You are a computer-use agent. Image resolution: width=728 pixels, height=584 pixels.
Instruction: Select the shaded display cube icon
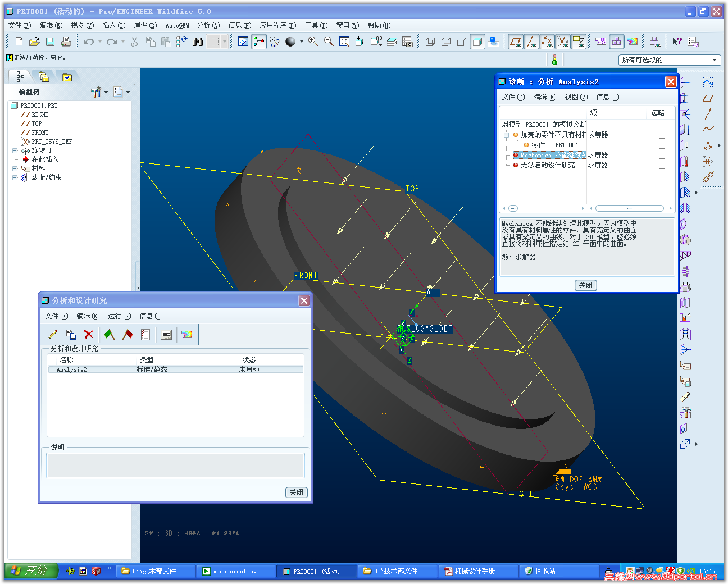477,42
